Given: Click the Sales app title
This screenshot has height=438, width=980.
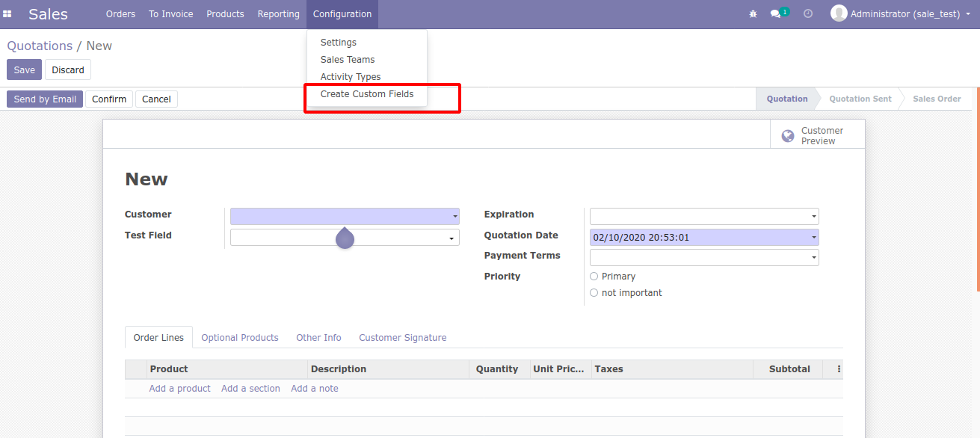Looking at the screenshot, I should pos(48,14).
